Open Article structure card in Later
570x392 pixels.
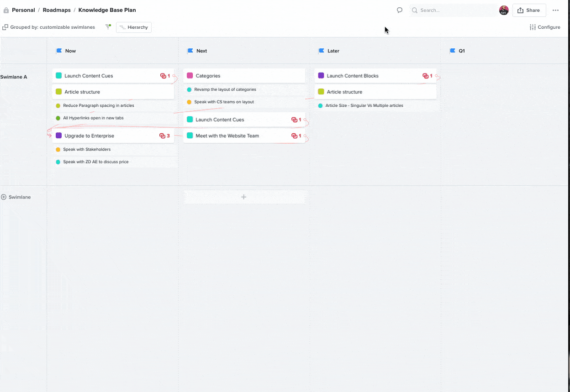point(375,92)
